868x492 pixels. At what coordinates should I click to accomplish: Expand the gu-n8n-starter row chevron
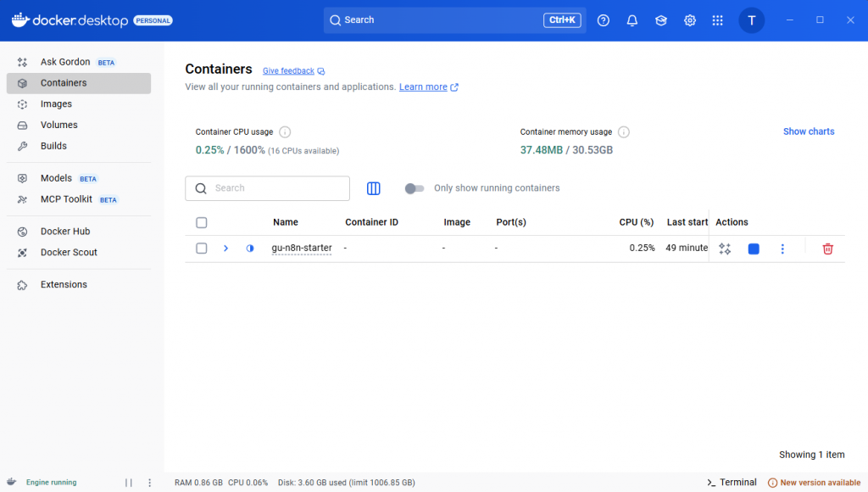click(x=225, y=249)
